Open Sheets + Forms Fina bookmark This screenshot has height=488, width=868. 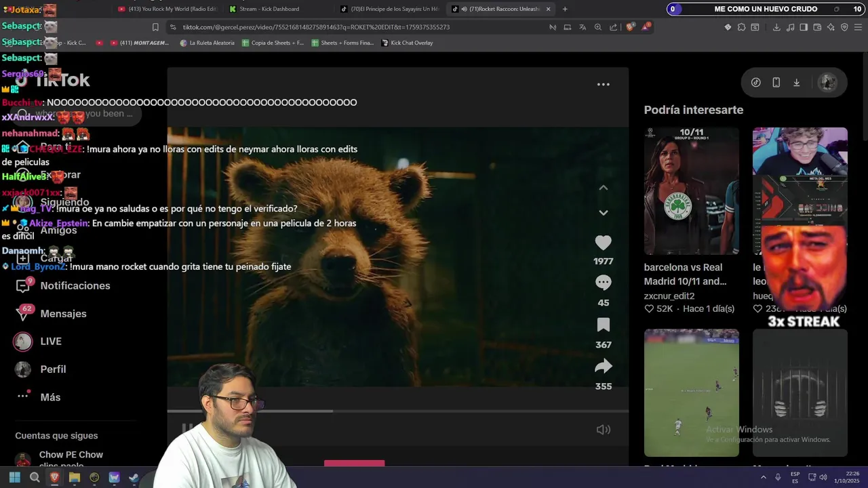click(x=342, y=43)
